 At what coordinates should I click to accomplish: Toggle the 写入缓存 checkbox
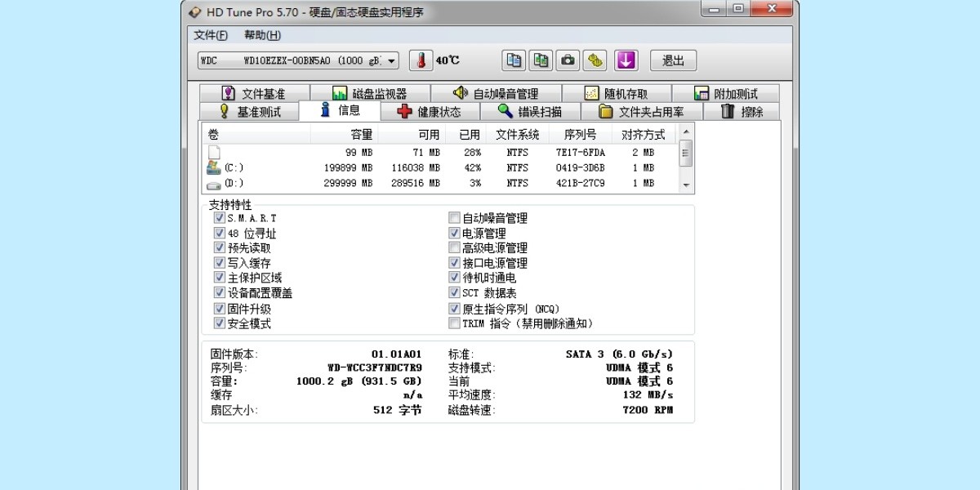coord(219,263)
